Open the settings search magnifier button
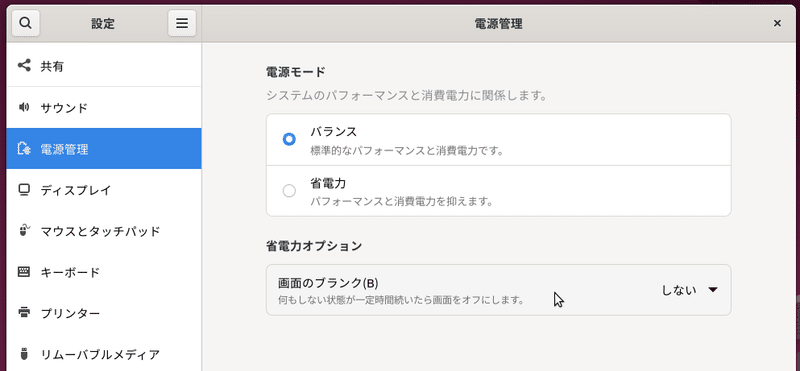This screenshot has width=800, height=371. (26, 23)
